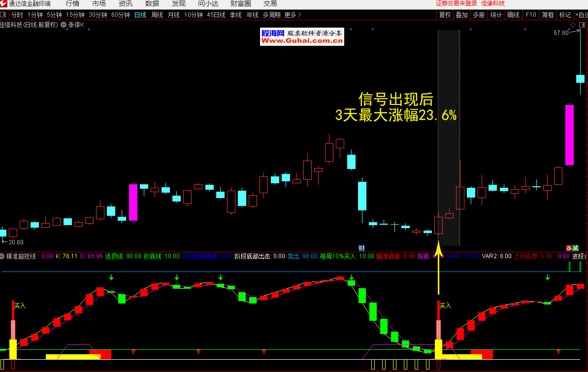
Task: Click the 复权 button
Action: 445,15
